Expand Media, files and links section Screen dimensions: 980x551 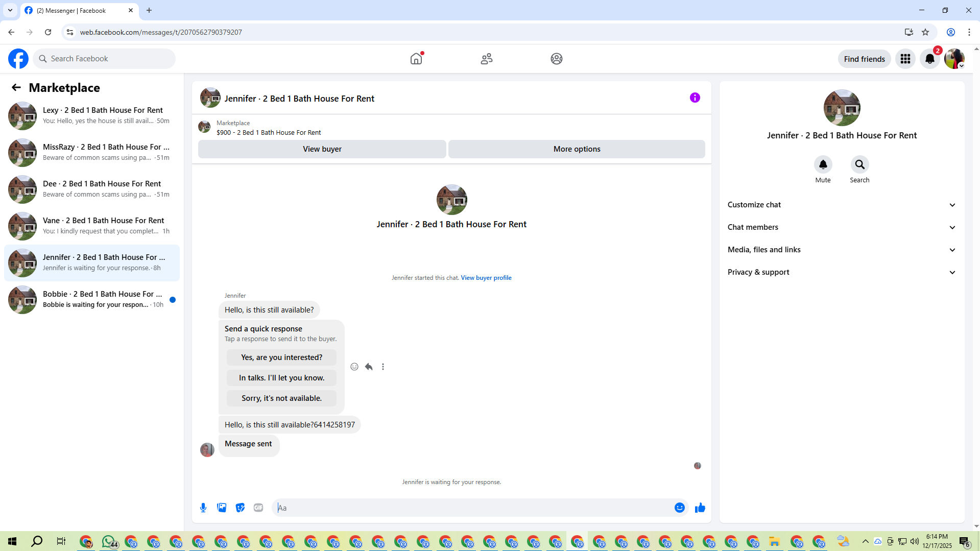tap(841, 250)
